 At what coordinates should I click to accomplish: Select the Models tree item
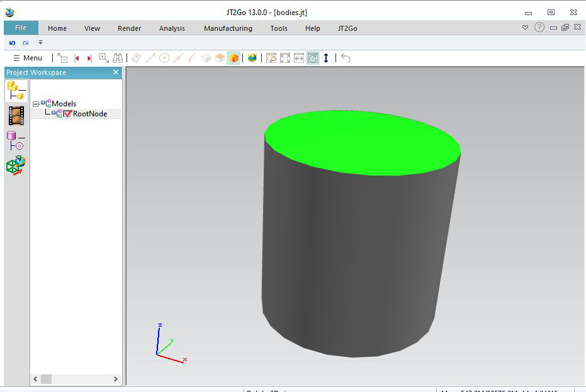click(64, 104)
